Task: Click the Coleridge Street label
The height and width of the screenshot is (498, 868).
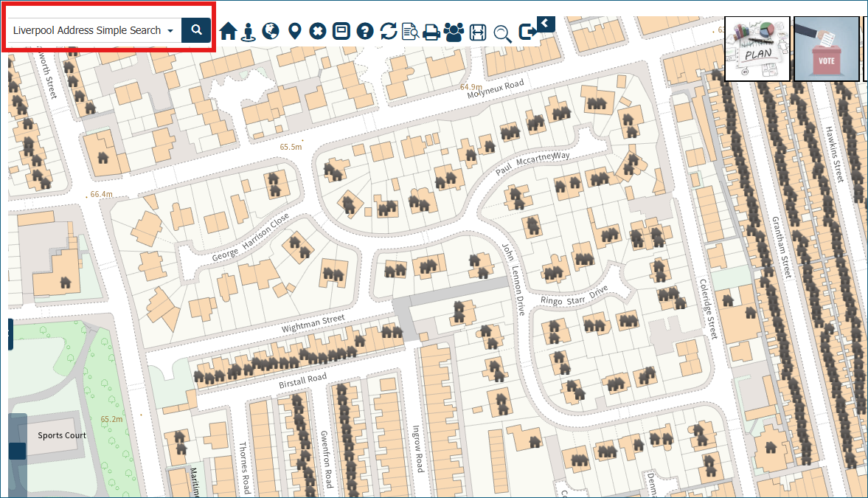Action: [708, 308]
